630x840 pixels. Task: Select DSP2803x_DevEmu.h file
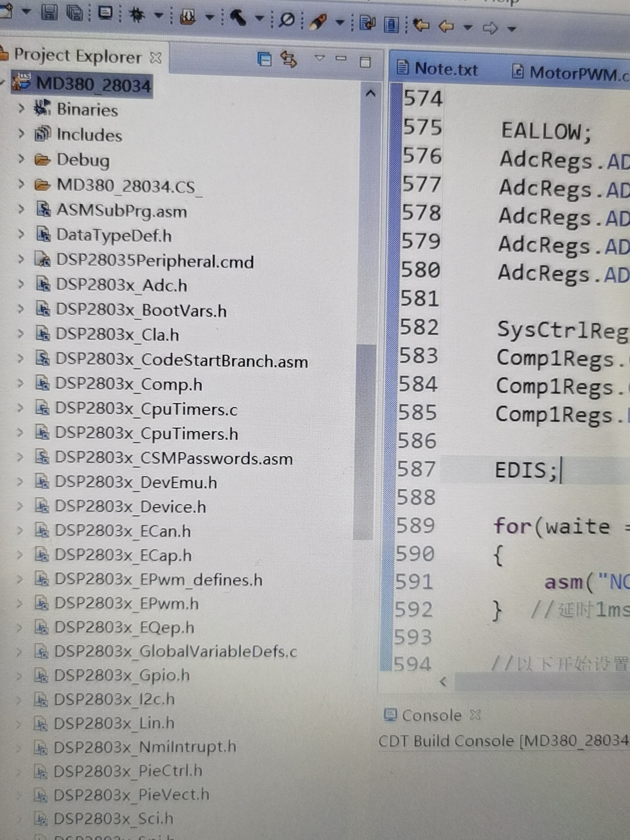coord(135,482)
